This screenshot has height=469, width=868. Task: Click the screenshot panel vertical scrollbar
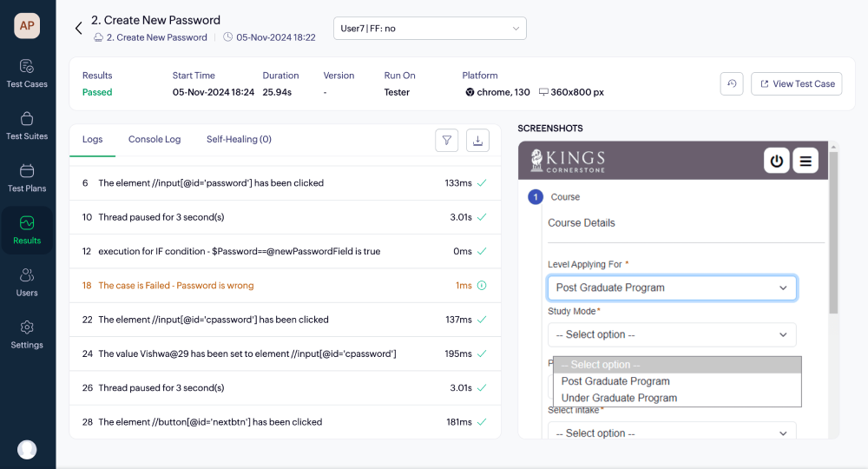[834, 234]
